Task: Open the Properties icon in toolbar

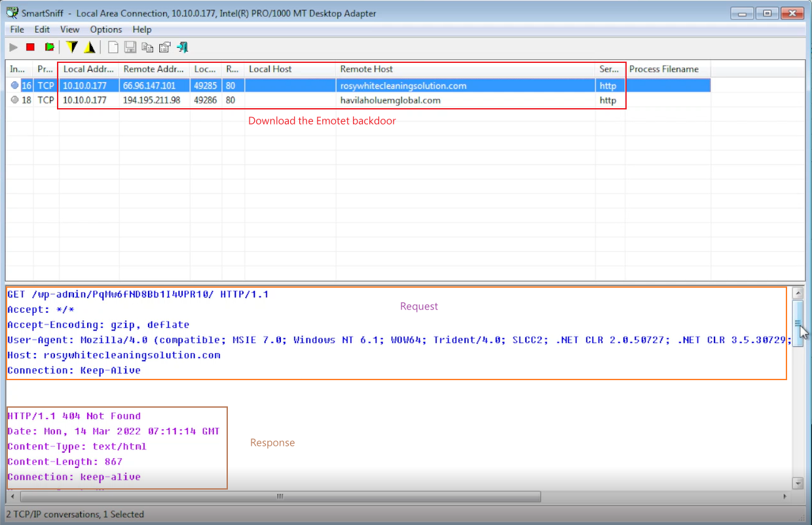Action: tap(165, 47)
